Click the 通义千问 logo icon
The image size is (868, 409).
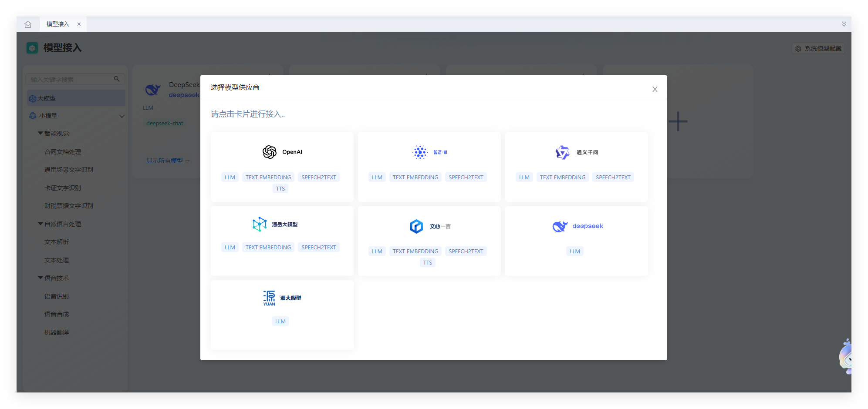coord(562,152)
